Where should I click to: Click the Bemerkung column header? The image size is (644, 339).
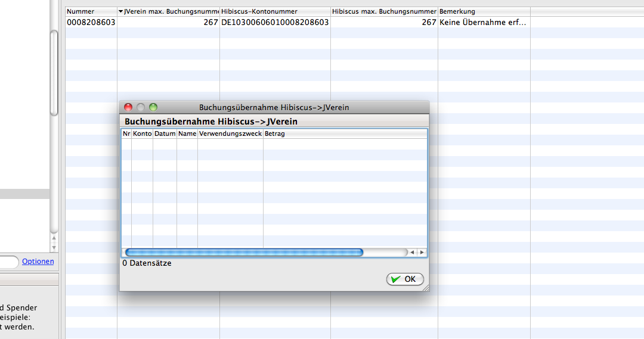pyautogui.click(x=484, y=11)
